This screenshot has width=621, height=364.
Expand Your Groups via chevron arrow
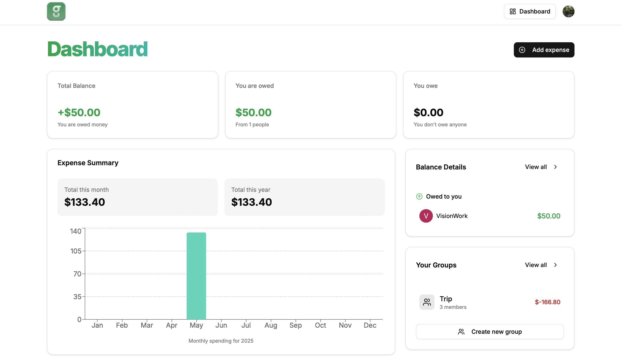pos(555,265)
